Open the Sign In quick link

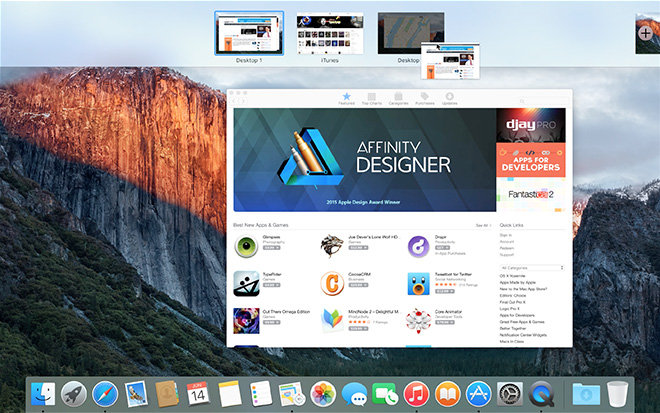507,234
